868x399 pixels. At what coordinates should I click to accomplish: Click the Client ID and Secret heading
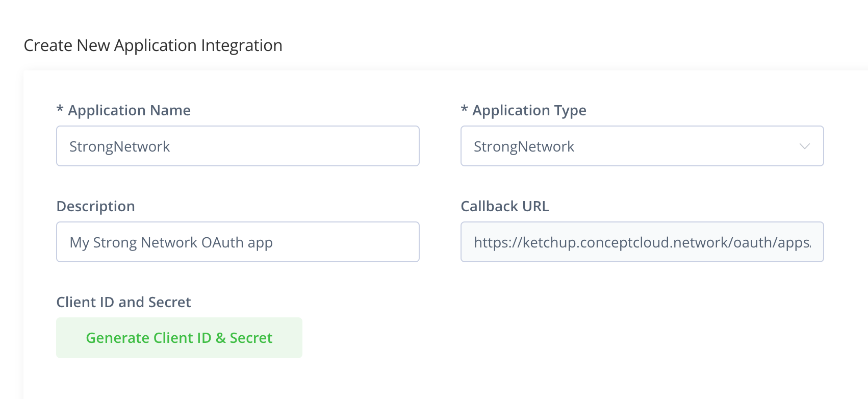click(123, 302)
